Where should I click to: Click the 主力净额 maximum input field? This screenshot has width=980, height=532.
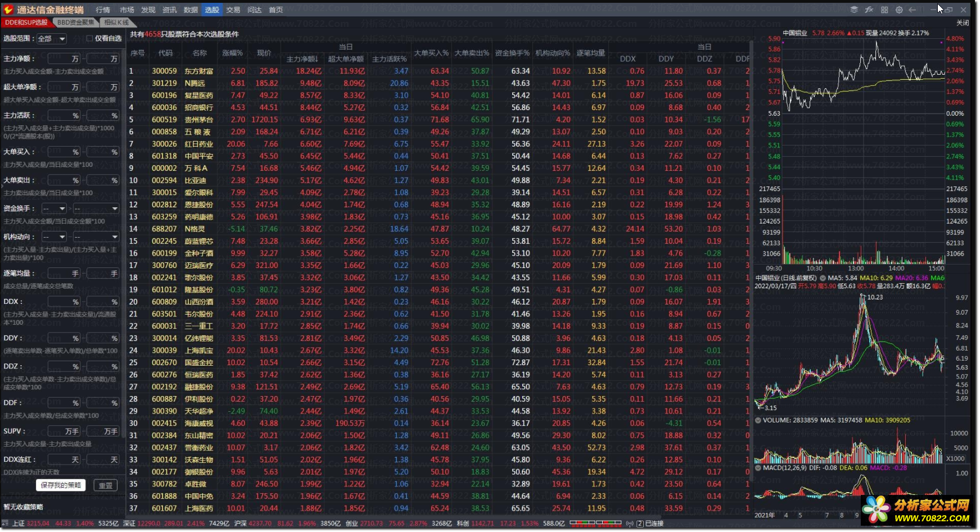coord(103,58)
